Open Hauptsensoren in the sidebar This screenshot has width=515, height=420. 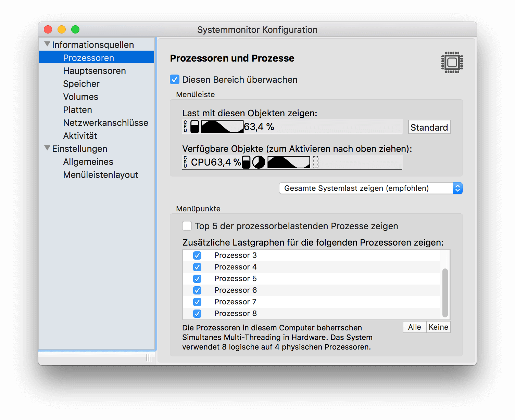point(95,71)
